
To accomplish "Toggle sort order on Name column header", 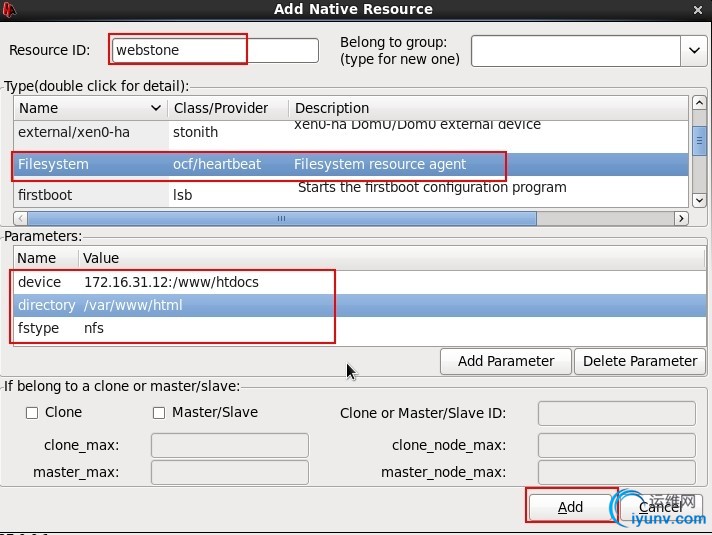I will (90, 108).
